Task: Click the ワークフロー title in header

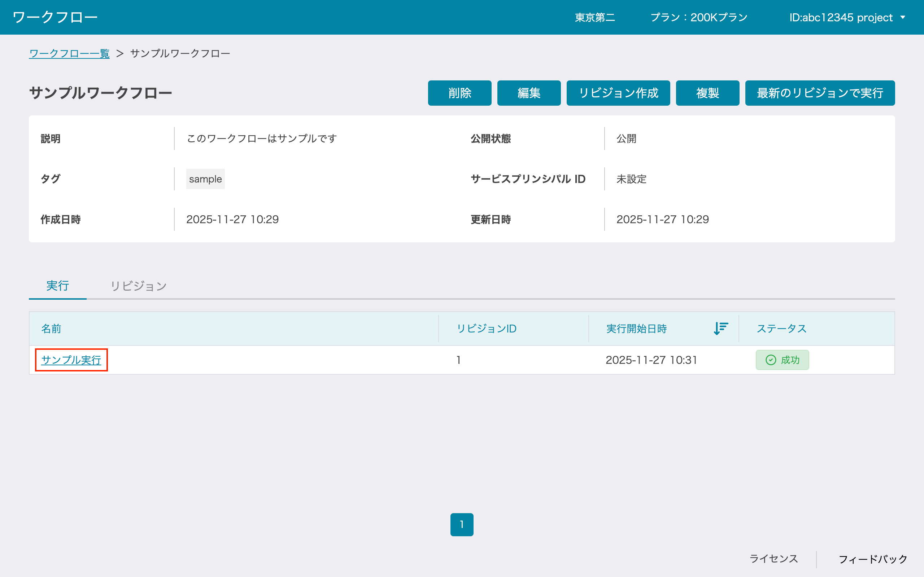Action: (55, 17)
